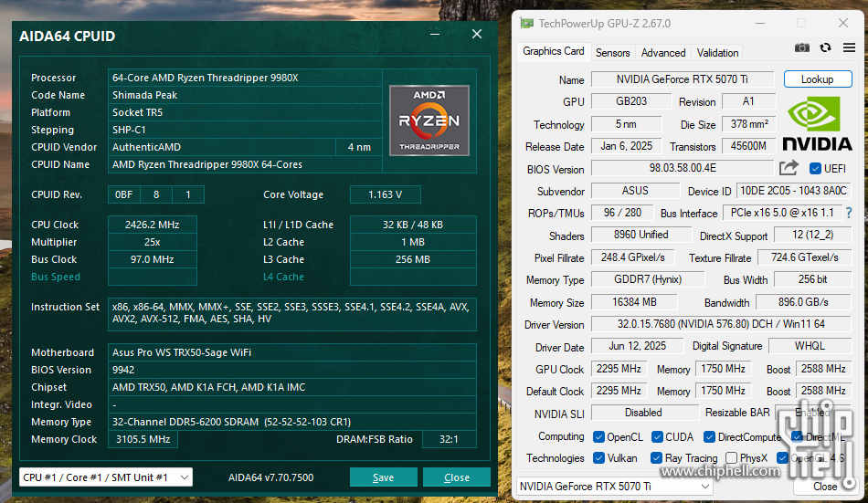Toggle the CUDA checkbox
Image resolution: width=868 pixels, height=503 pixels.
(657, 437)
